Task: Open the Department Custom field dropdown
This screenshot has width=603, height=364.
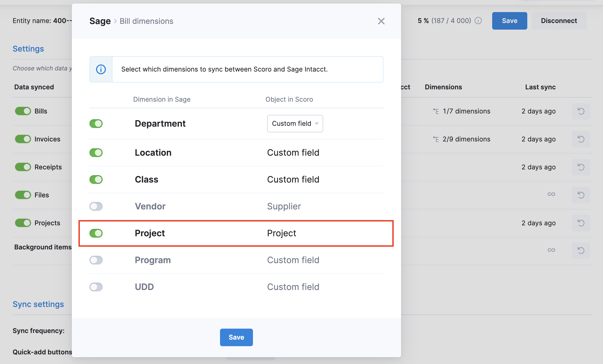Action: tap(295, 124)
